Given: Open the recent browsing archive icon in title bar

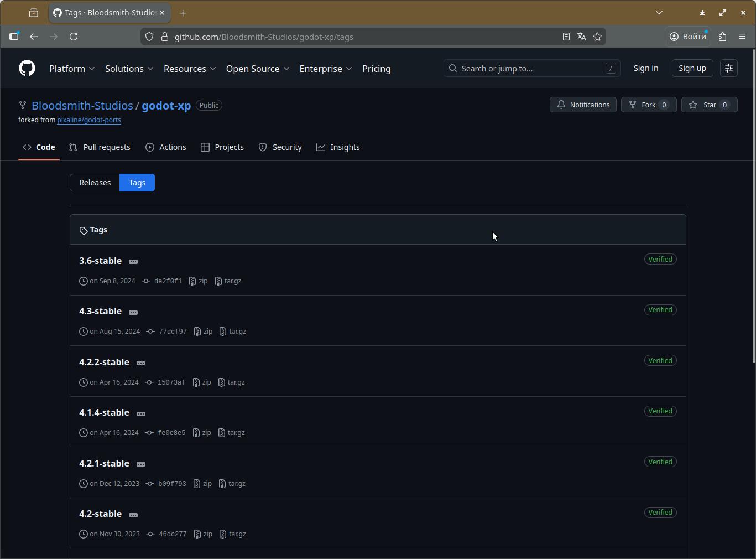Looking at the screenshot, I should (34, 13).
